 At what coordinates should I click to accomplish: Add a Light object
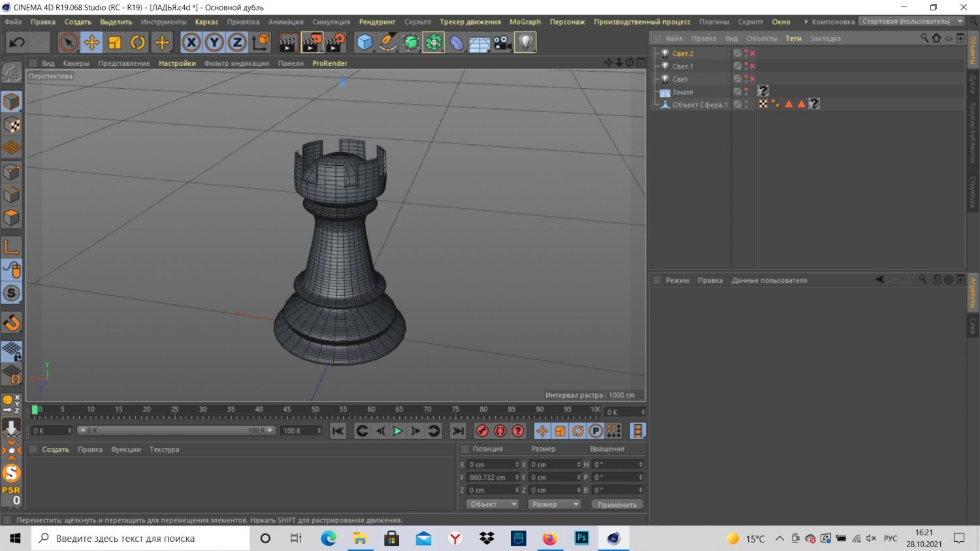point(525,42)
